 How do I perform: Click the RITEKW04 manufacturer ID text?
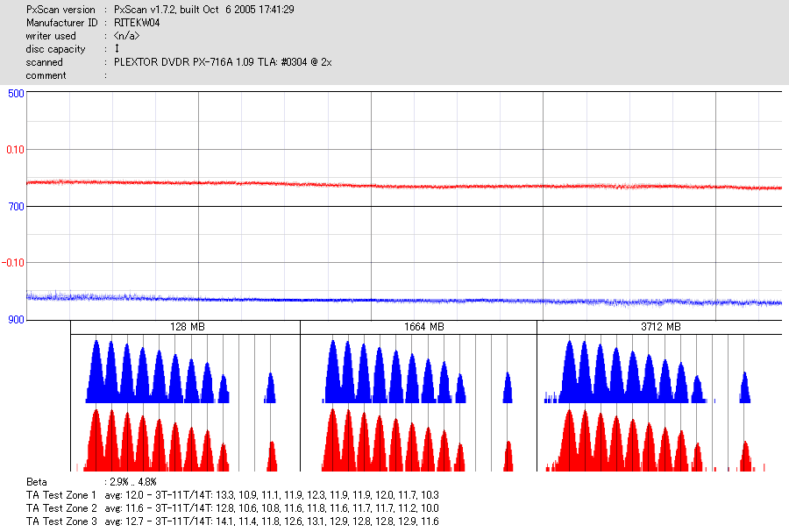pos(137,23)
